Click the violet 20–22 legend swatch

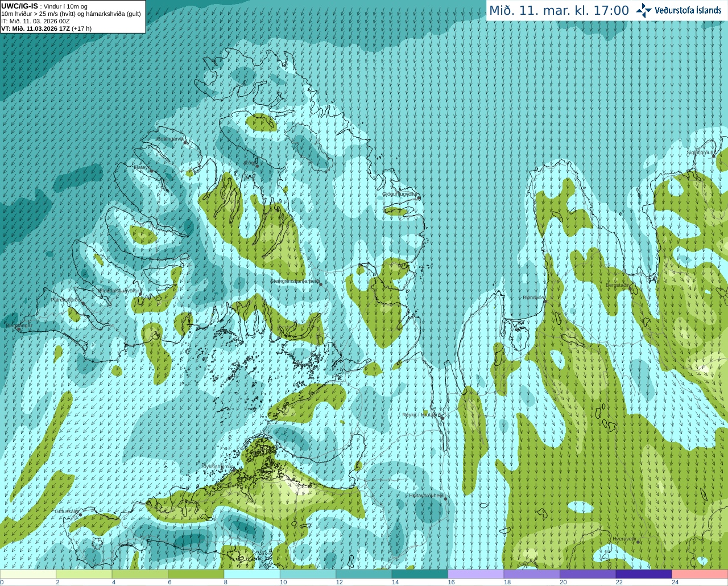[x=588, y=574]
